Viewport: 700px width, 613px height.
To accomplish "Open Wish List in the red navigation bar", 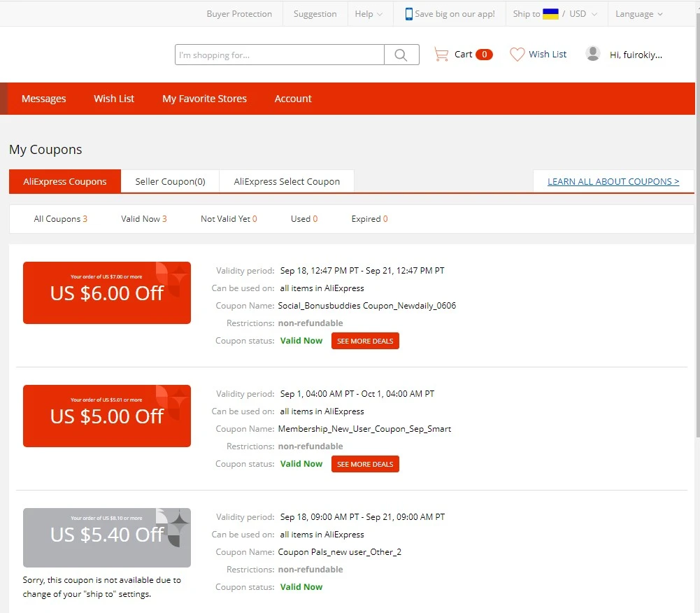I will (114, 99).
